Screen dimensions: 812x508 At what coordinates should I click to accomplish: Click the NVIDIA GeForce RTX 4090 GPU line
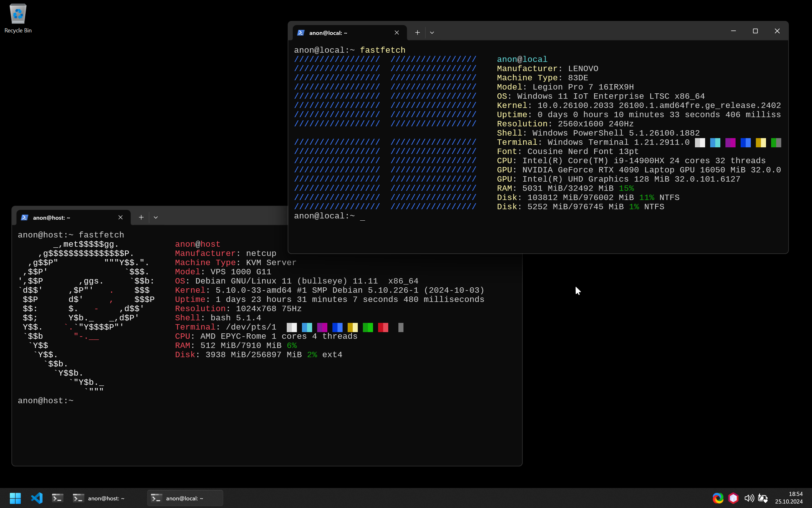[638, 170]
